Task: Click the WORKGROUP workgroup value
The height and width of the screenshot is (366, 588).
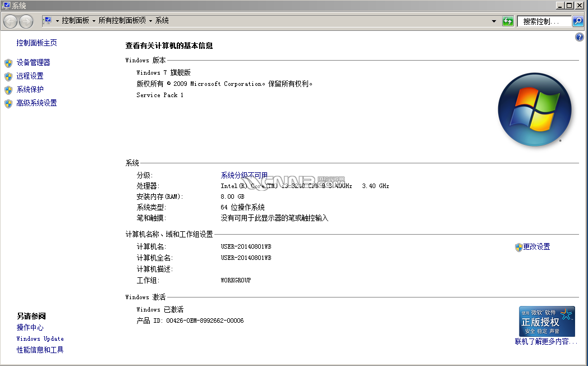Action: [236, 280]
